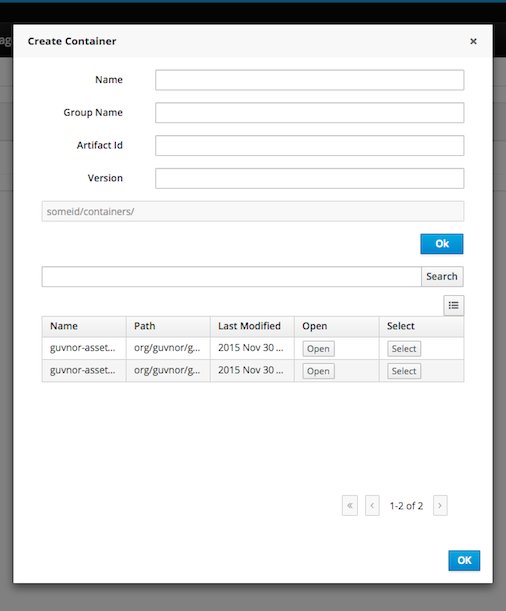Open the second guvnor-asset row artifact
Image resolution: width=506 pixels, height=611 pixels.
tap(318, 371)
